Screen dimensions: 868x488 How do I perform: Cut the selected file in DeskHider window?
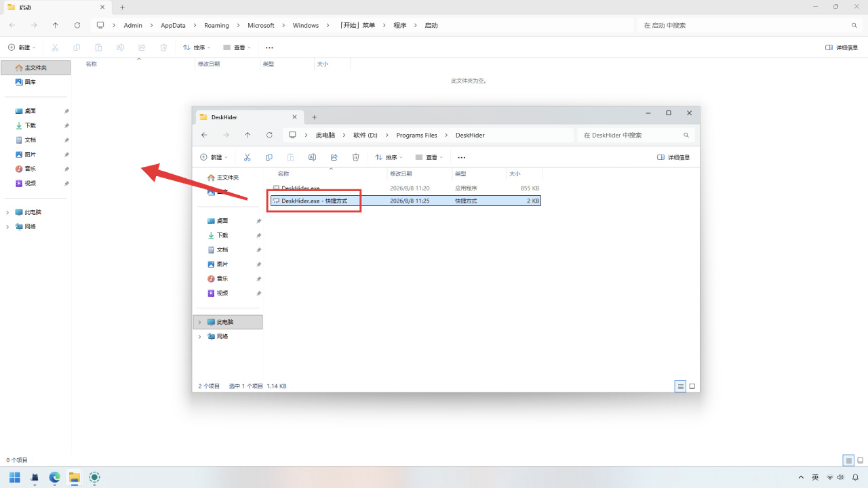pyautogui.click(x=248, y=157)
